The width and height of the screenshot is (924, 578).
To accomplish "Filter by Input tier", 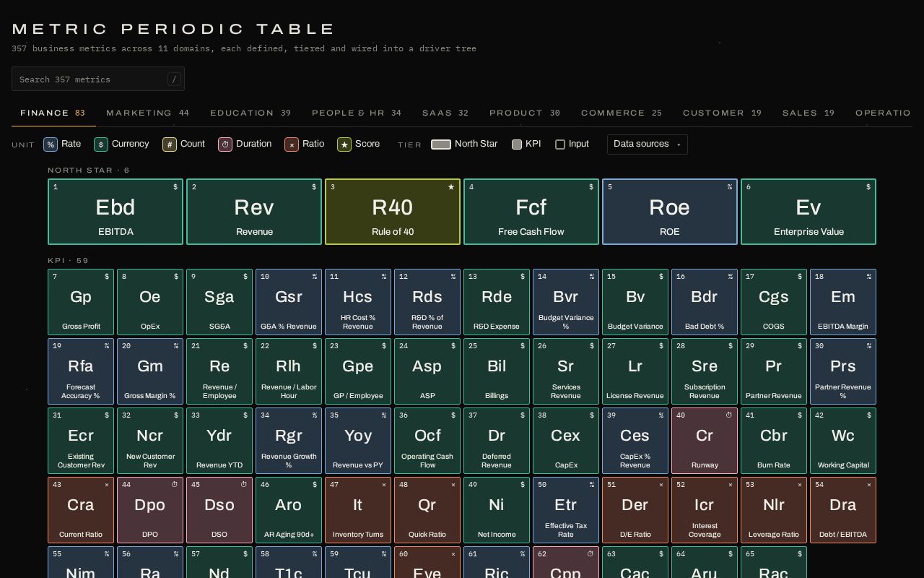I will (572, 144).
